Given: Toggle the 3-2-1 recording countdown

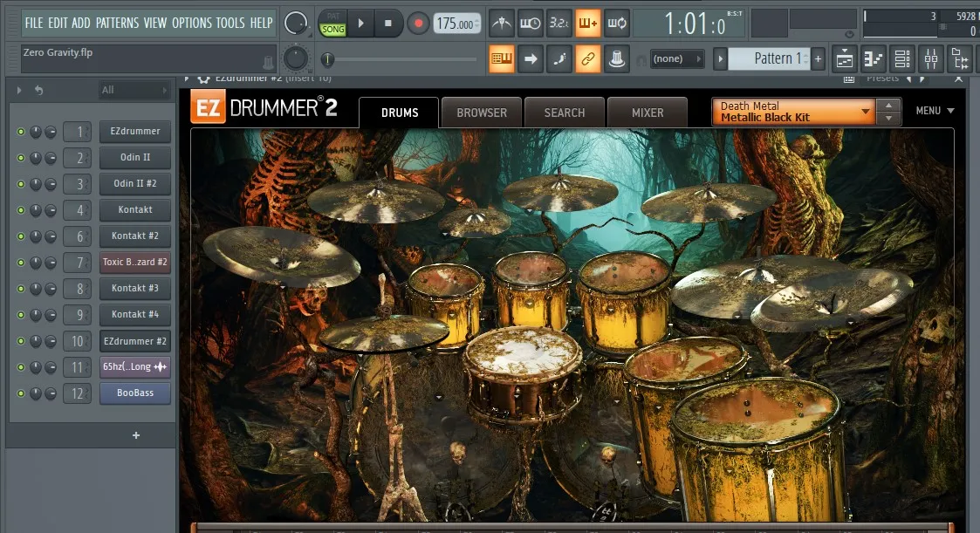Looking at the screenshot, I should coord(559,24).
